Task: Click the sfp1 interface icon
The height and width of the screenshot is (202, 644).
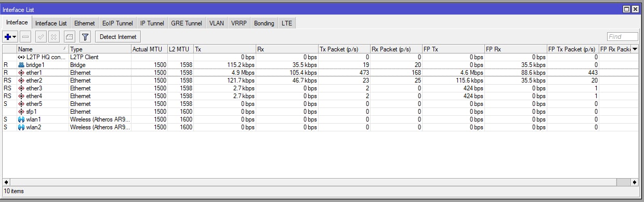Action: point(21,112)
